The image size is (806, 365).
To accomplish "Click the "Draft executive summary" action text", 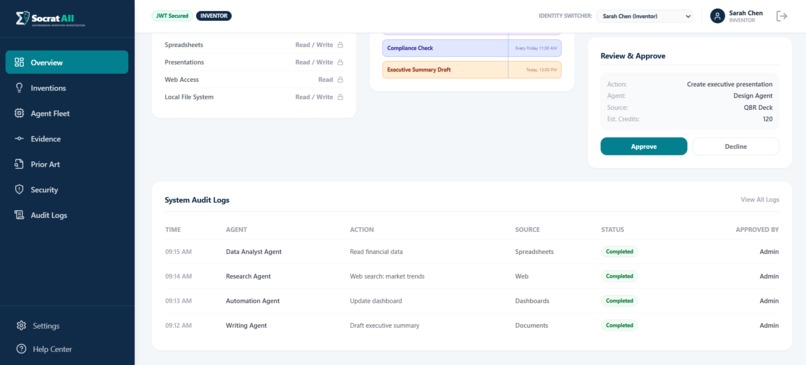I will 384,325.
